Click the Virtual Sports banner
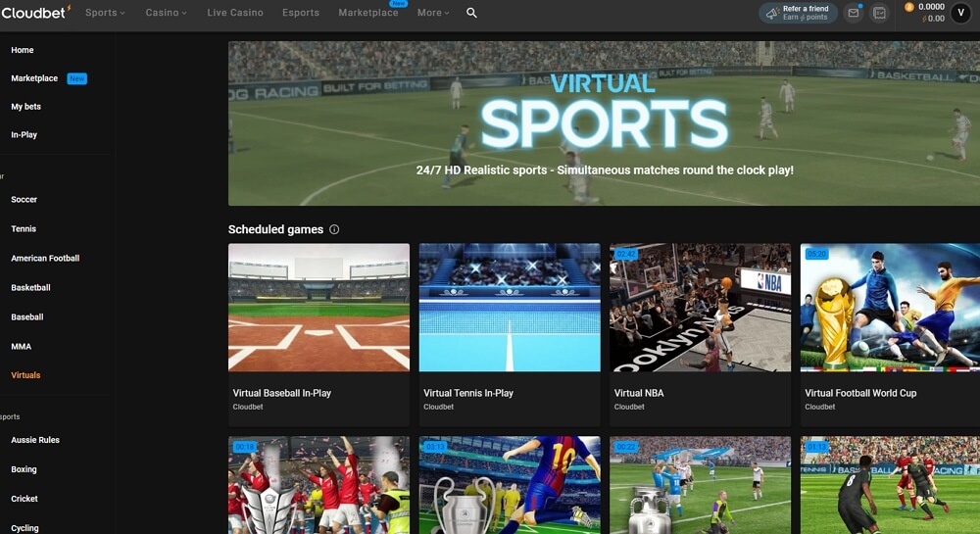 pos(604,123)
